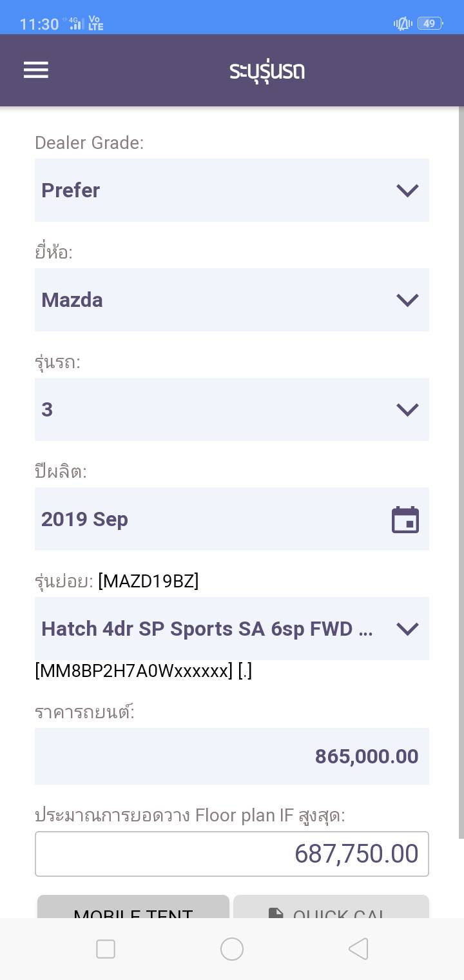Click the Floor plan field showing 687,750.00
Viewport: 464px width, 980px height.
[x=231, y=854]
